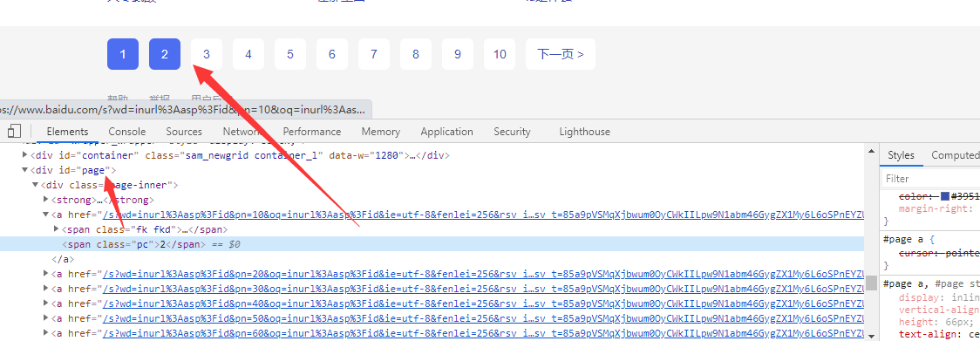Screen dimensions: 980x341
Task: Toggle the DevTools device toolbar icon
Action: pos(14,132)
